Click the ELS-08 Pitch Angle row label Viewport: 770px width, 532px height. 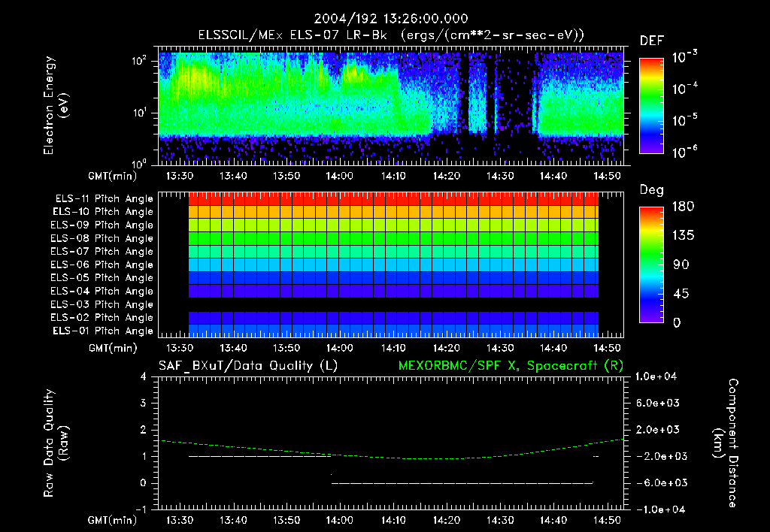click(102, 238)
